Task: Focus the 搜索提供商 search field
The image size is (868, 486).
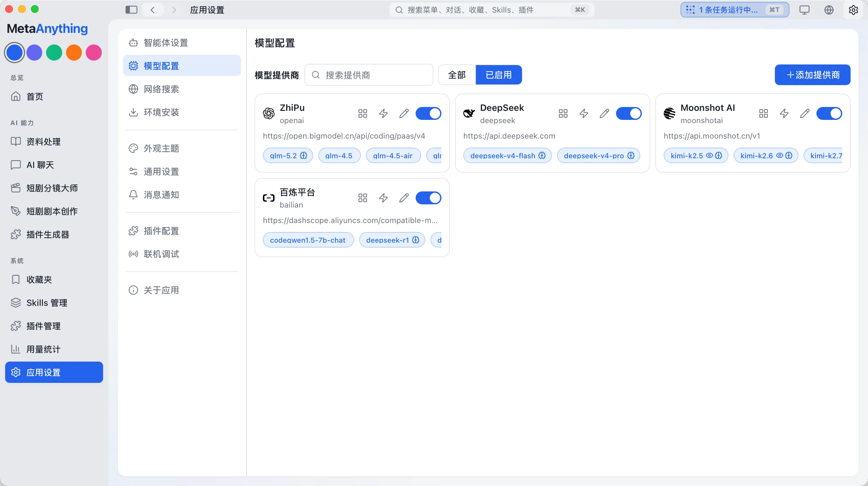Action: point(369,75)
